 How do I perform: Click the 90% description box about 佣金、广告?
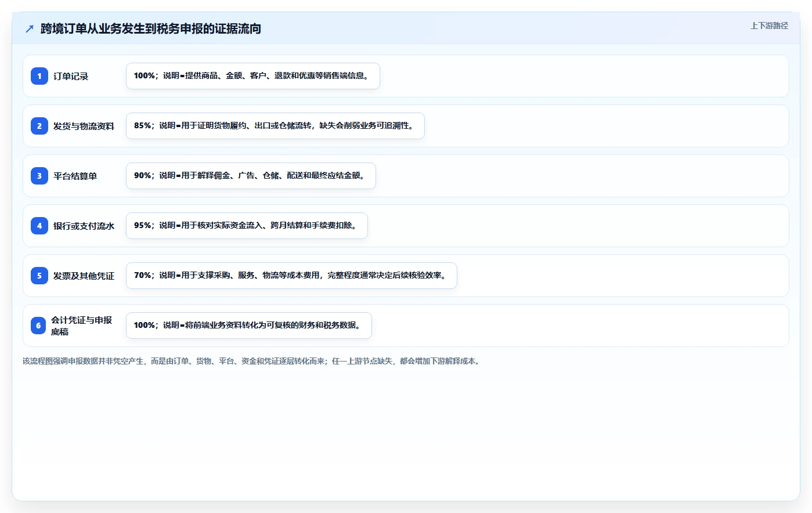click(251, 176)
